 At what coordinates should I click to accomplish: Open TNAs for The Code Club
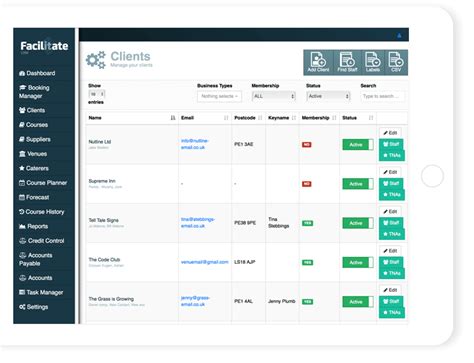click(392, 273)
